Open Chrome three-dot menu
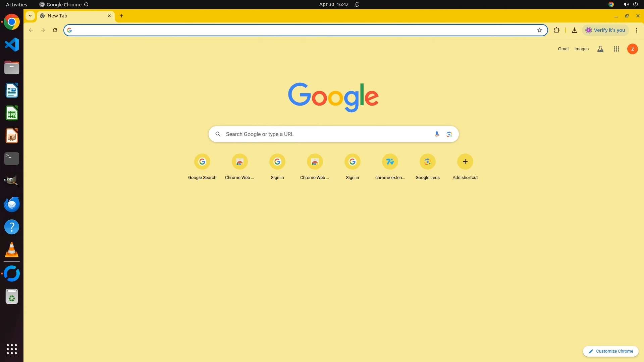The image size is (644, 362). [x=636, y=30]
